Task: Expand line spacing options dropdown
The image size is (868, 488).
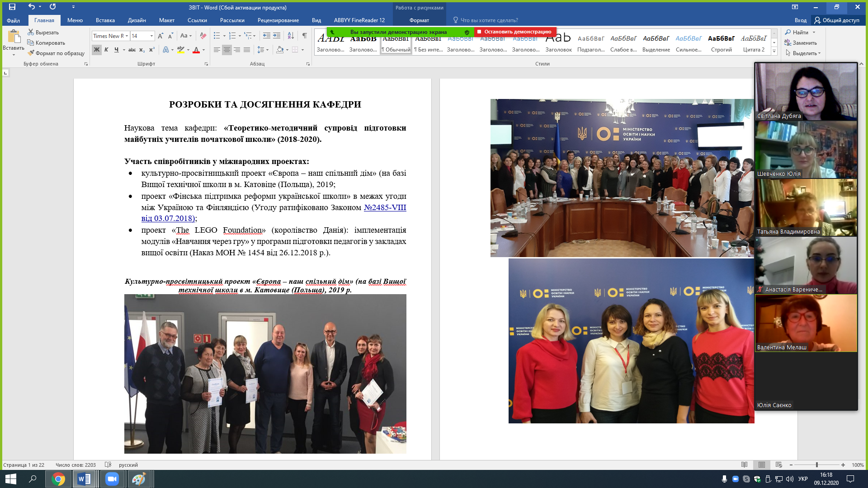Action: click(268, 50)
